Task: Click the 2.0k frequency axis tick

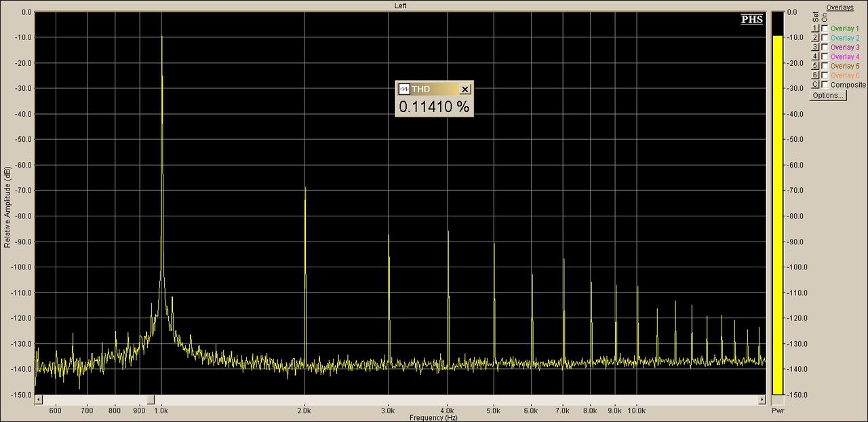Action: click(304, 410)
